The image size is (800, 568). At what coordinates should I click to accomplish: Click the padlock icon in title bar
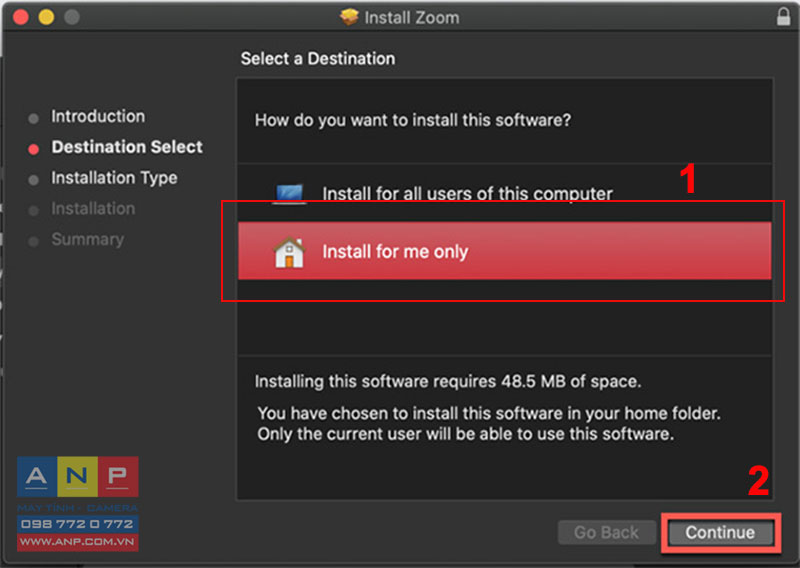point(783,16)
